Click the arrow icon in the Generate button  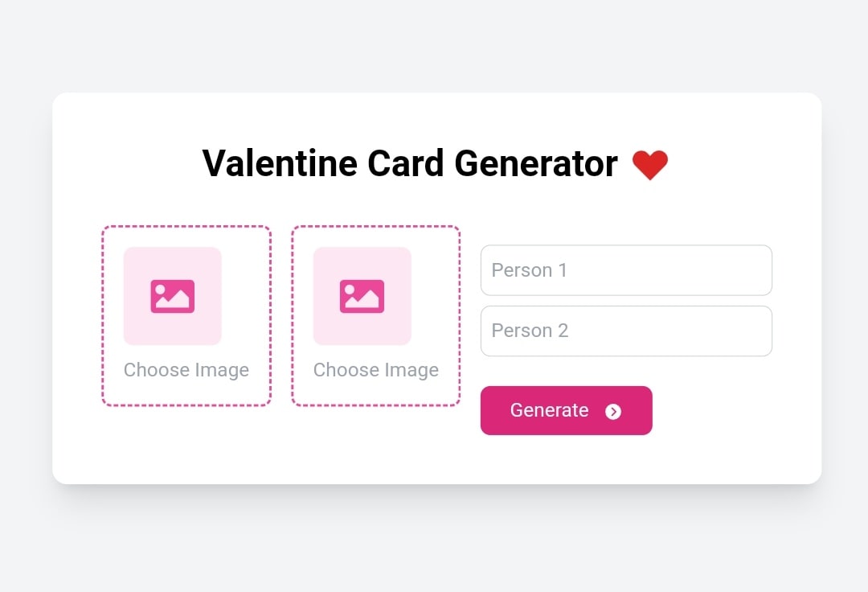coord(613,412)
